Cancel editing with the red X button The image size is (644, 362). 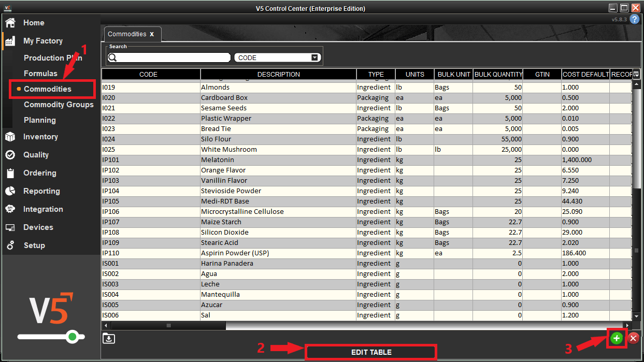click(x=633, y=338)
